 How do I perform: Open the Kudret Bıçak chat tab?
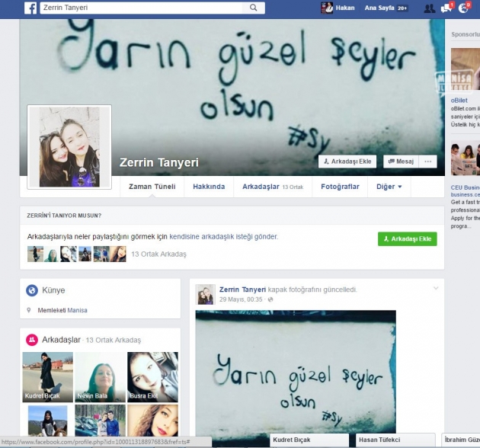point(309,440)
